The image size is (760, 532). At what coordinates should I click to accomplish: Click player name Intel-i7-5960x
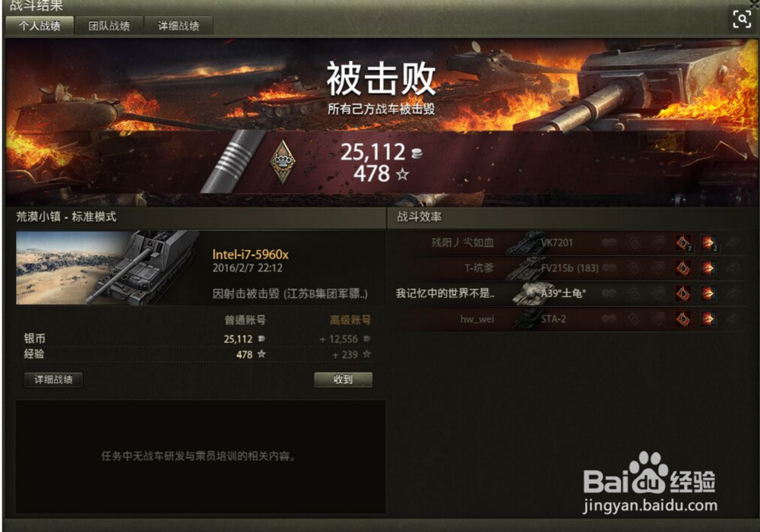coord(251,255)
